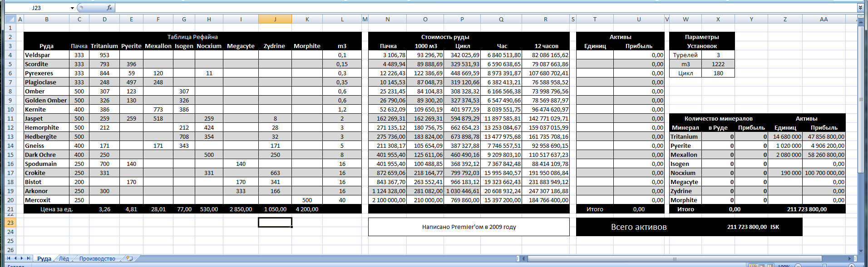Click the Plagioclase cell
Image resolution: width=868 pixels, height=267 pixels.
click(46, 82)
